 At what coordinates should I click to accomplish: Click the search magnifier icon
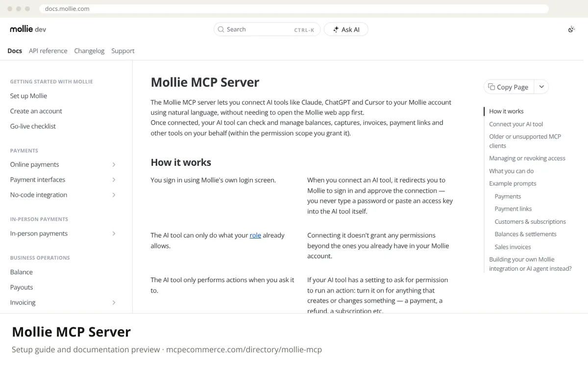(x=221, y=29)
